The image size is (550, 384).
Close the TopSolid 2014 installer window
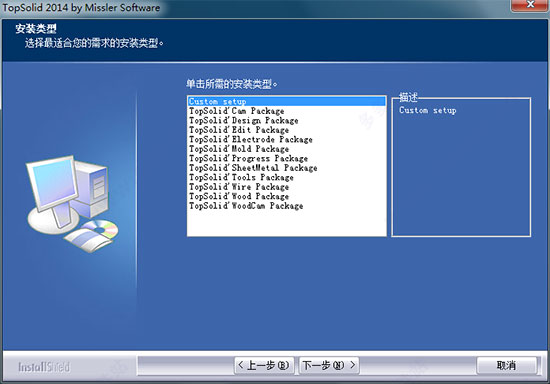(x=530, y=5)
